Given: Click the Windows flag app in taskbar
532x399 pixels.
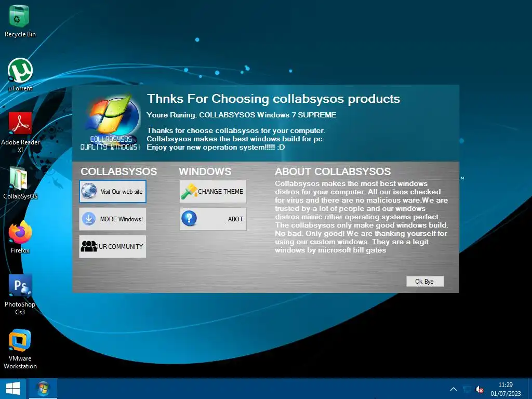Looking at the screenshot, I should coord(43,389).
